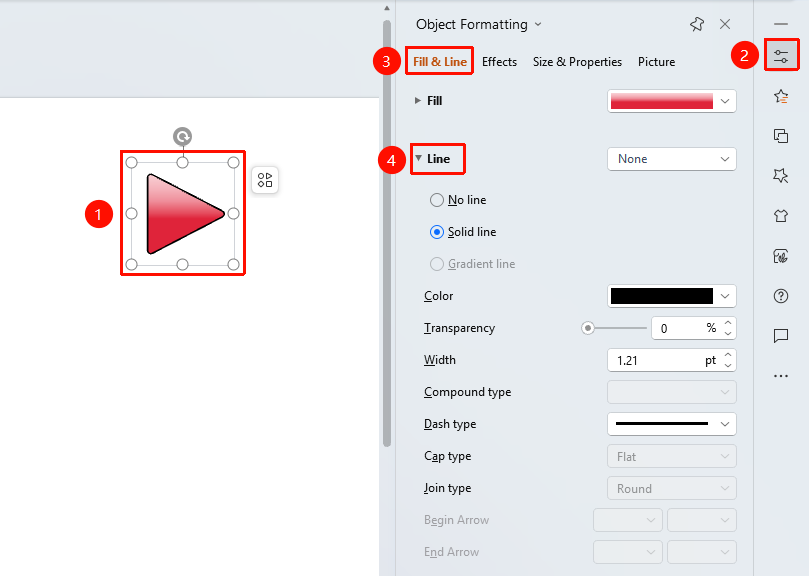Image resolution: width=809 pixels, height=576 pixels.
Task: Switch to the Effects tab
Action: coord(499,61)
